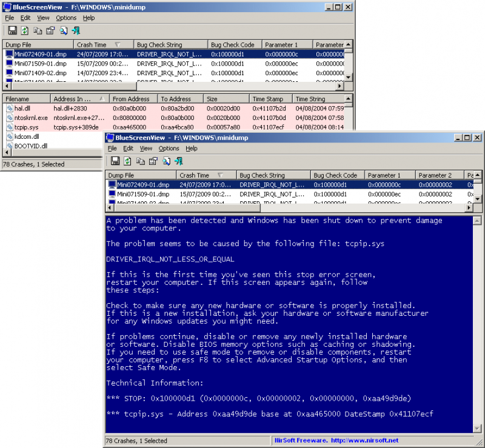Click Find icon in the front window toolbar
The width and height of the screenshot is (485, 448).
166,161
